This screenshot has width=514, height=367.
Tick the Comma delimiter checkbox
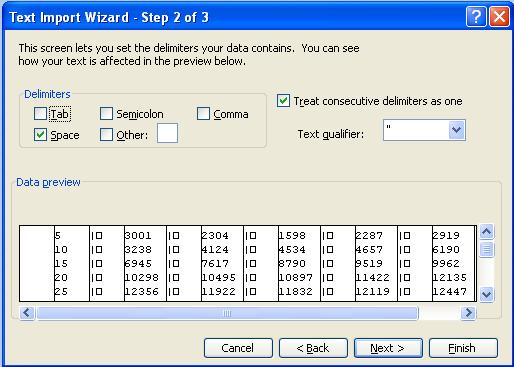(x=203, y=113)
